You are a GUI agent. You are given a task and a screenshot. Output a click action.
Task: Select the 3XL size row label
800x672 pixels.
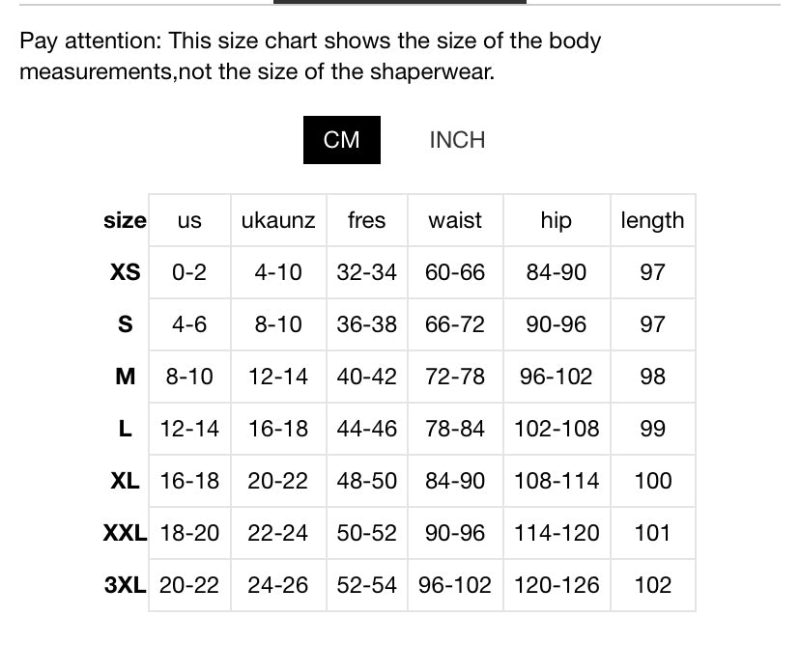pyautogui.click(x=125, y=585)
